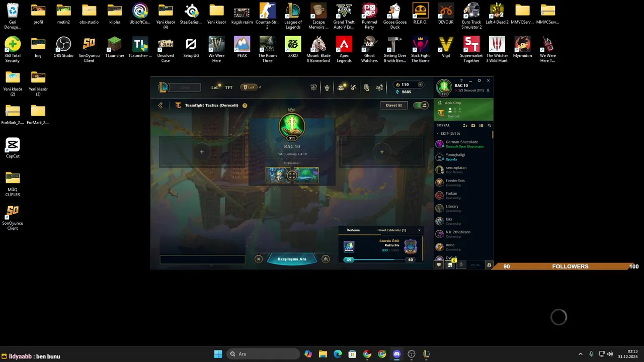Select friend German Shacolade
This screenshot has height=362, width=644.
tap(463, 144)
